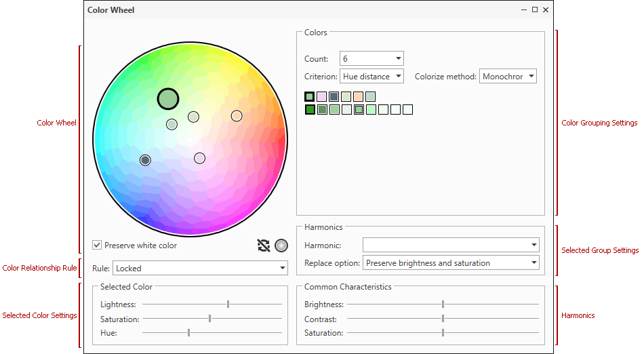Click the Common Characteristics Saturation slider
This screenshot has height=354, width=644.
pos(443,333)
